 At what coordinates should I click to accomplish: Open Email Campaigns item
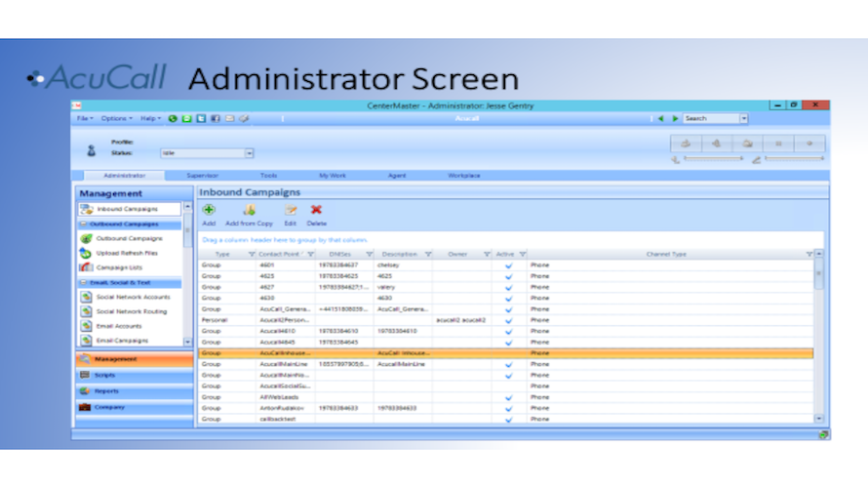[x=130, y=341]
